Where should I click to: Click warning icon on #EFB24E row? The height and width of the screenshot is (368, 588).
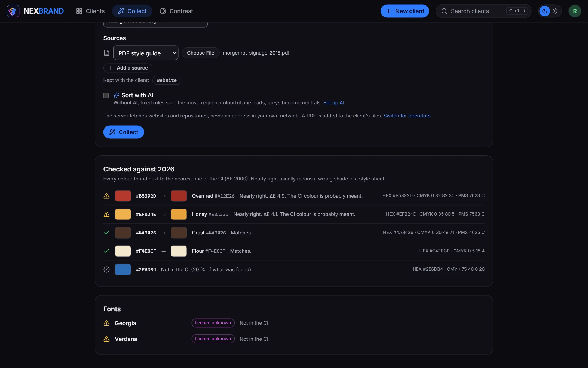(106, 214)
